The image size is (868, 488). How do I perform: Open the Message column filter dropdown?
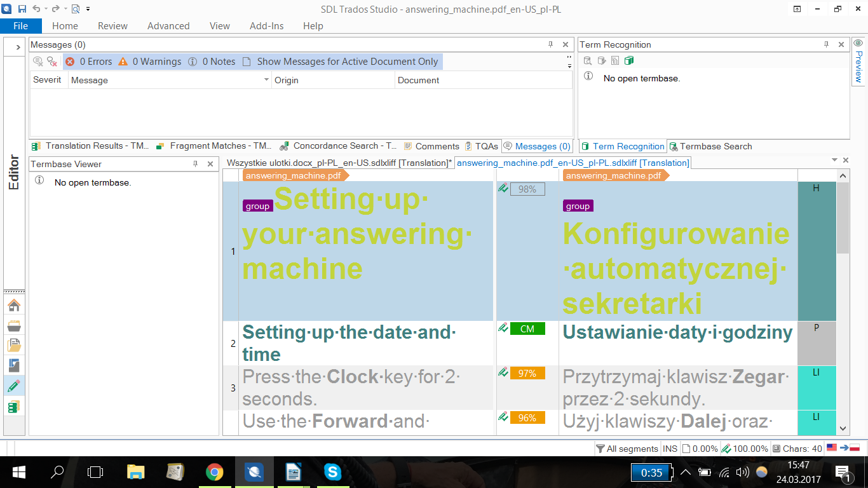266,80
